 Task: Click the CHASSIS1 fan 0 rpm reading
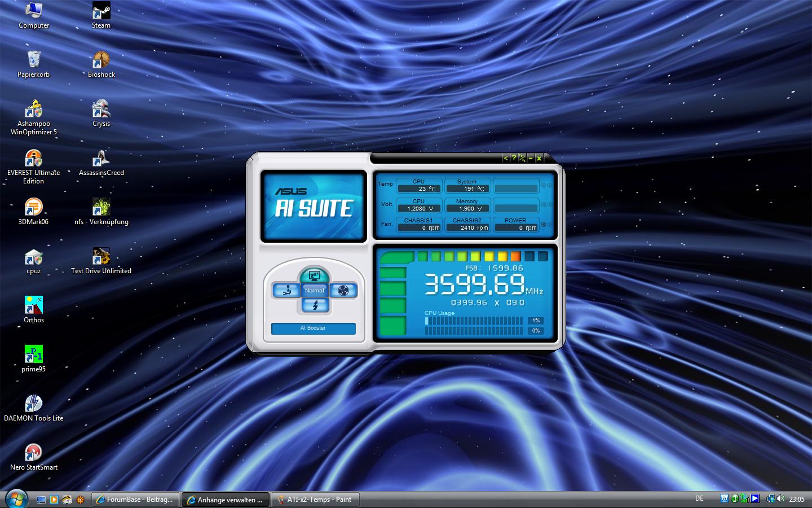(x=419, y=227)
